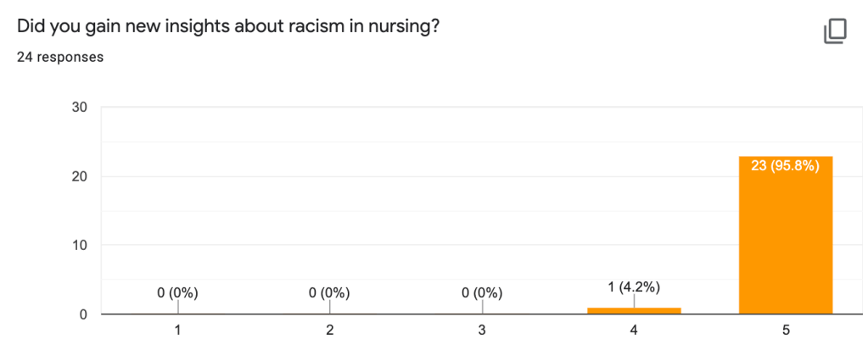The image size is (868, 361).
Task: Select the question title about racism in nursing
Action: 227,26
